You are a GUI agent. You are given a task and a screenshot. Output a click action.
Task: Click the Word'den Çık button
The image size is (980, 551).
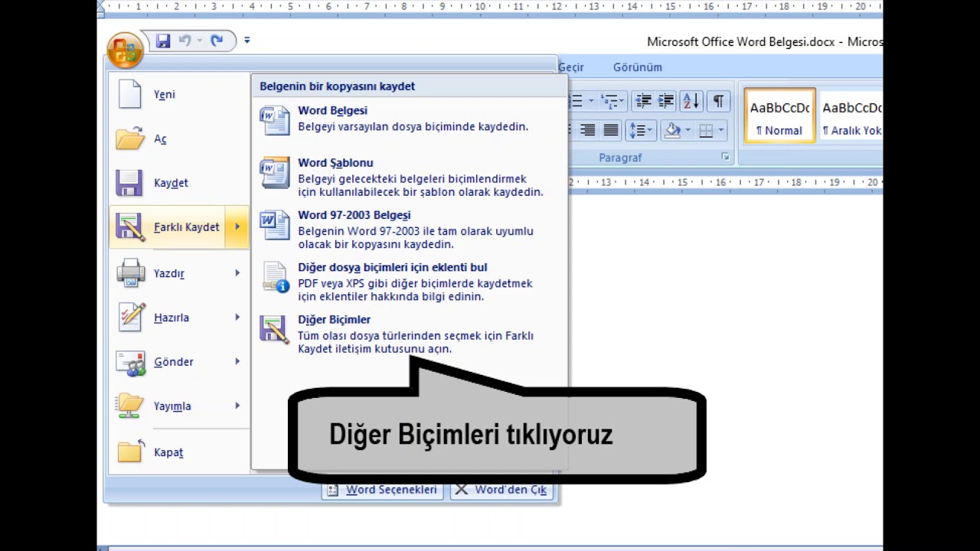click(x=502, y=490)
